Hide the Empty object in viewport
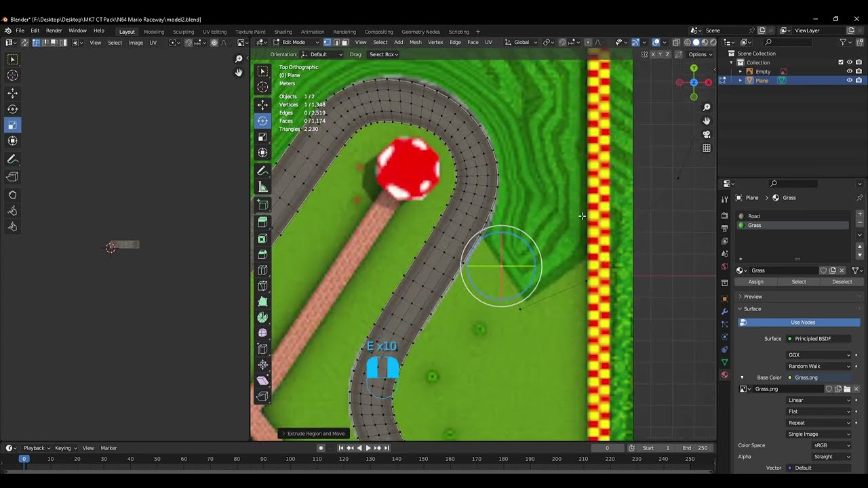The width and height of the screenshot is (868, 488). [849, 71]
